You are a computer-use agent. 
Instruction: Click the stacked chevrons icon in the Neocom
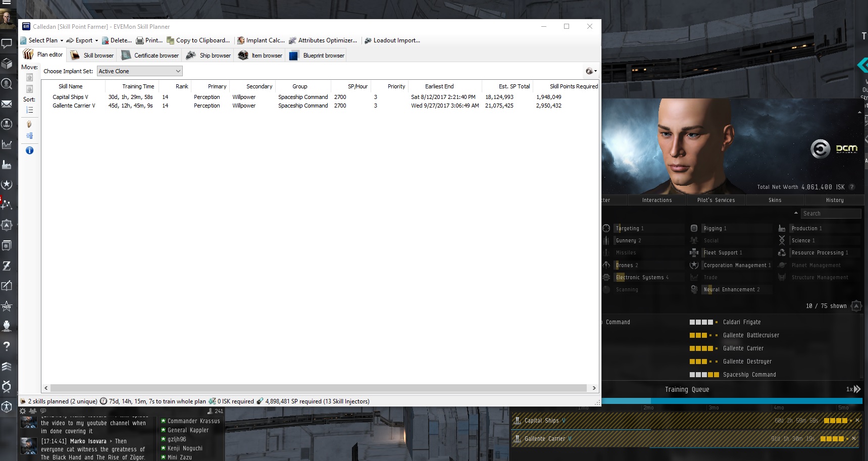coord(7,367)
